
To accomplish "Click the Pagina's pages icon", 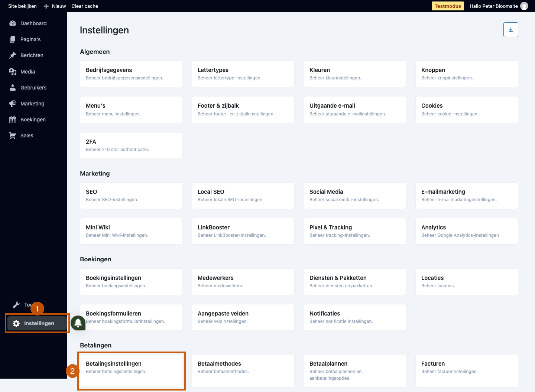I will (x=13, y=39).
